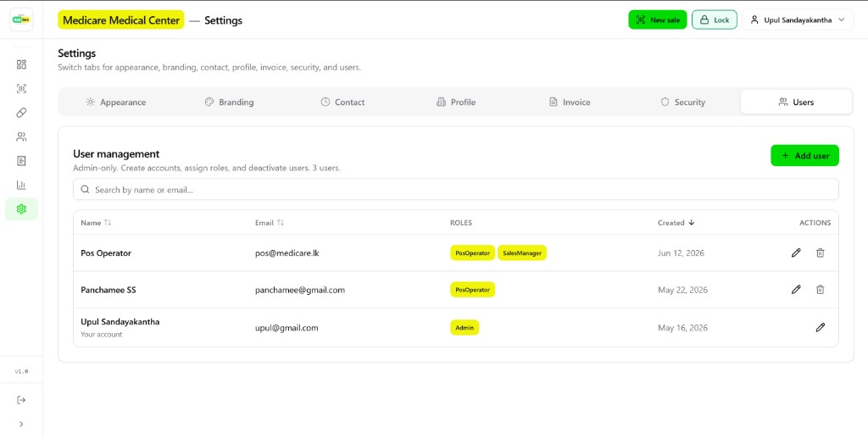The height and width of the screenshot is (438, 868).
Task: Switch to the Security tab
Action: pos(683,103)
